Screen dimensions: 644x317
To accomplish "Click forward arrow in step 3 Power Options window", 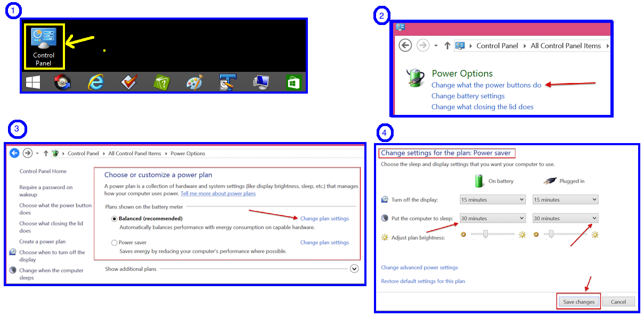I will pyautogui.click(x=28, y=153).
